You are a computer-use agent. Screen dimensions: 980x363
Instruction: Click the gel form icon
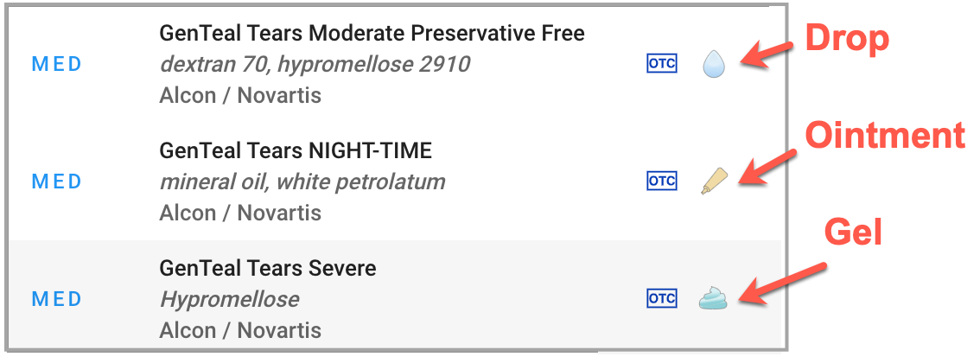714,298
